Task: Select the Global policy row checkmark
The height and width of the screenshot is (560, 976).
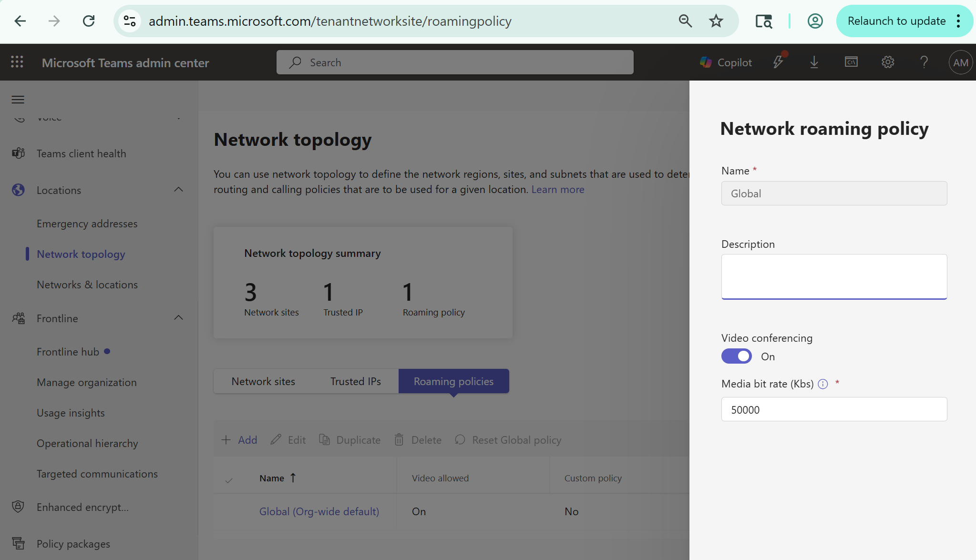Action: pos(229,511)
